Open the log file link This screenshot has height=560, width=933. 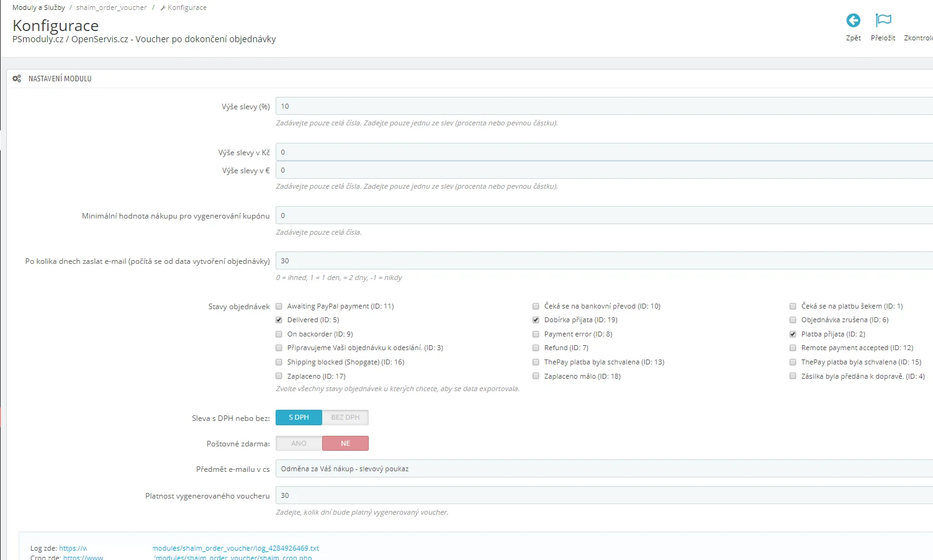(x=235, y=548)
